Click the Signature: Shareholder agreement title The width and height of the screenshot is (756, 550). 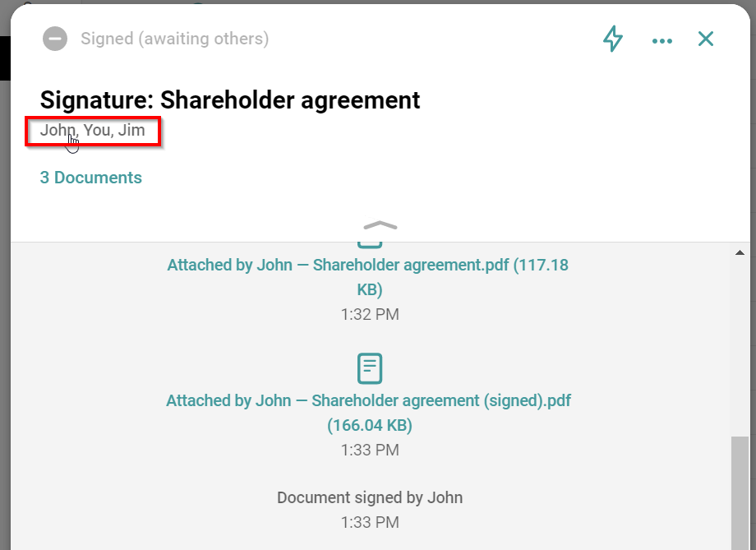tap(230, 100)
